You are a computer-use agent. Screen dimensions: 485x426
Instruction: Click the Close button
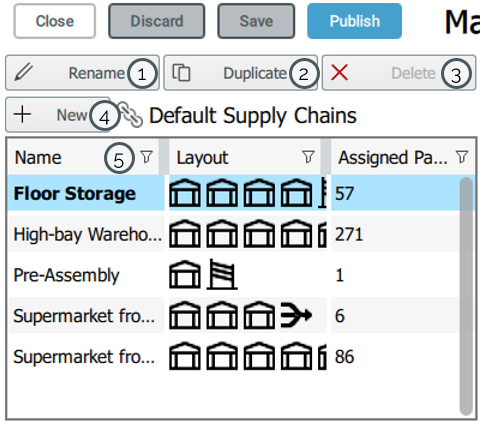click(55, 21)
